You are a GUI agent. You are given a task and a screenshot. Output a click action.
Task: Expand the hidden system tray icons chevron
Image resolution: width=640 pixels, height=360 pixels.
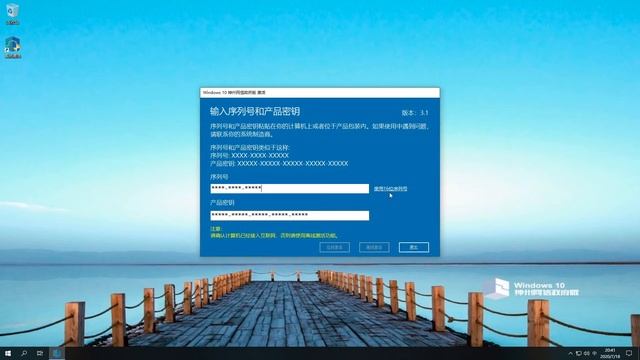pyautogui.click(x=570, y=353)
